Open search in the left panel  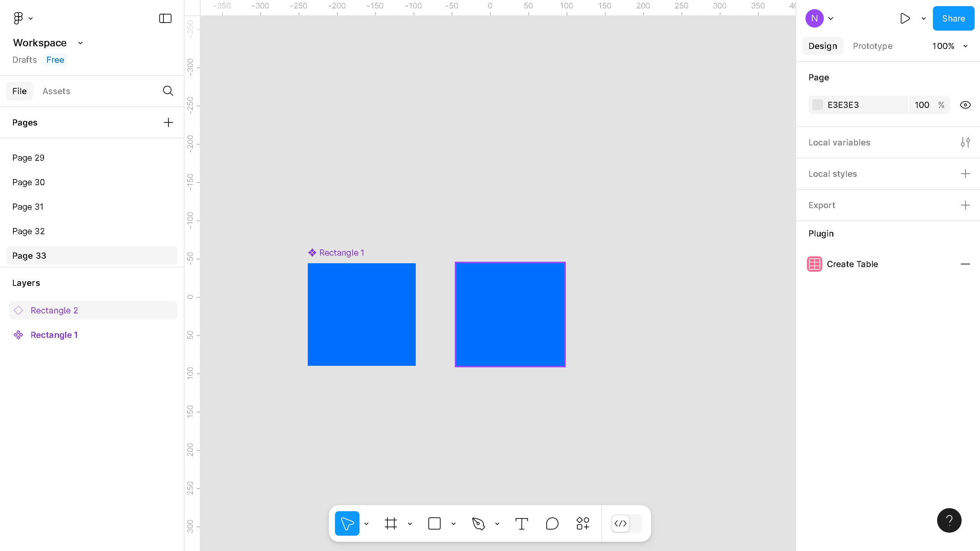pyautogui.click(x=168, y=91)
